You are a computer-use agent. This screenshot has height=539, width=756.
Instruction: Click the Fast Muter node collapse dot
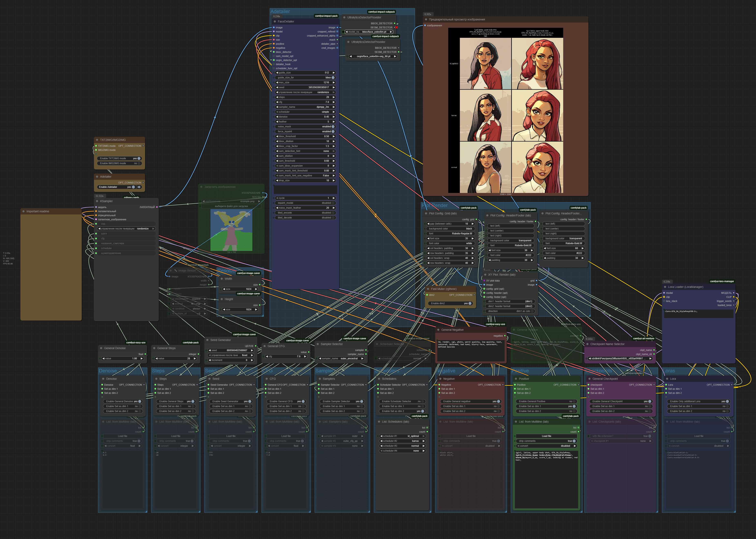click(428, 289)
